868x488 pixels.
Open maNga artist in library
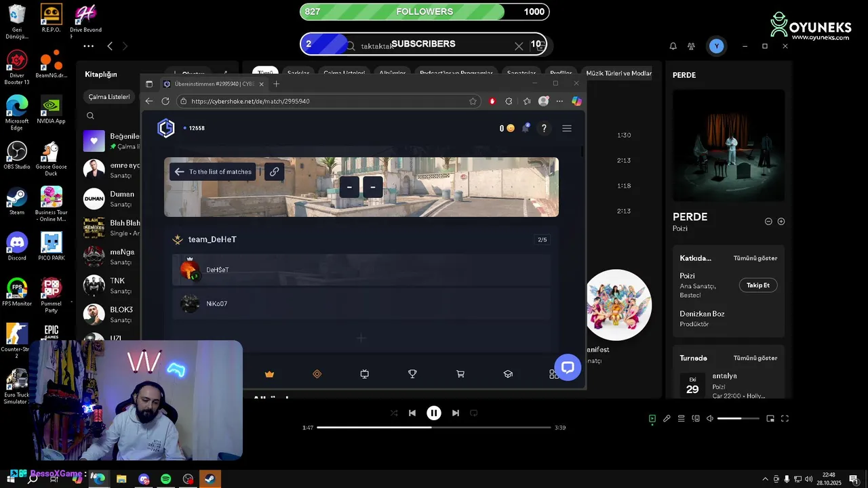point(112,256)
